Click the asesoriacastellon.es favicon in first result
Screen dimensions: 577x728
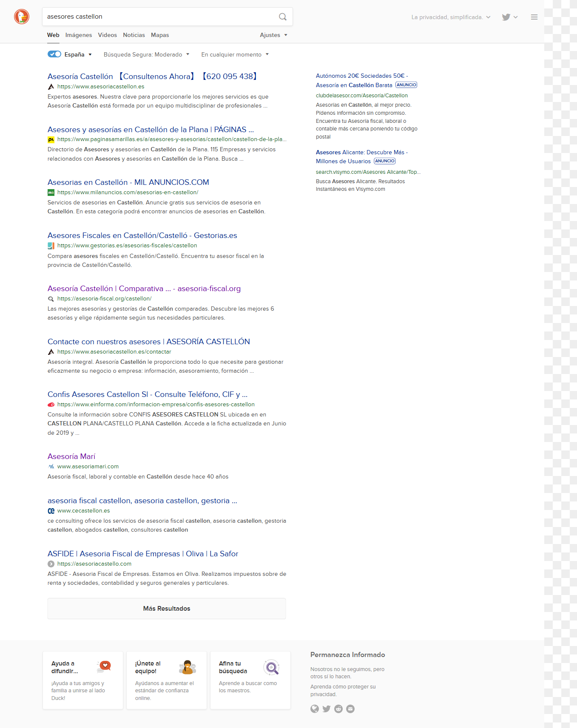pyautogui.click(x=51, y=87)
